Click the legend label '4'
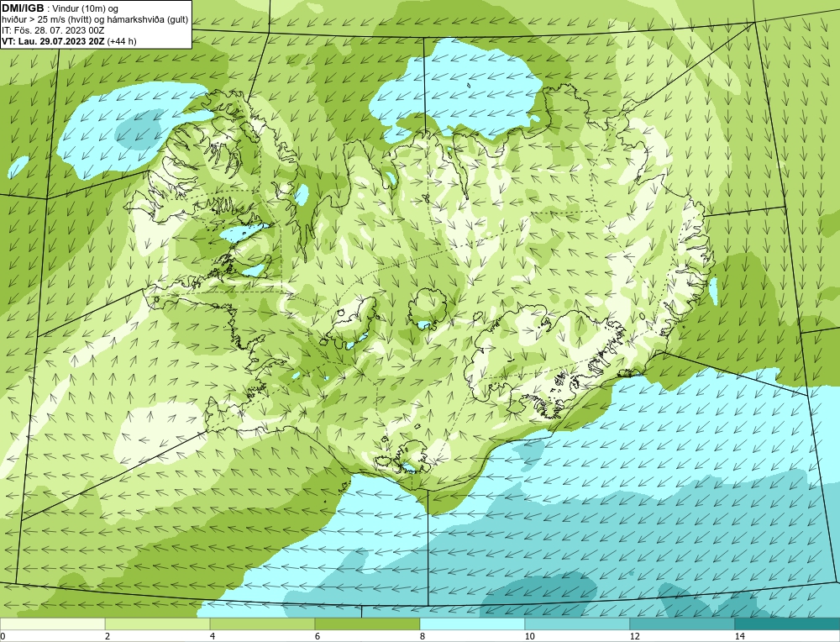The image size is (840, 642). click(213, 636)
